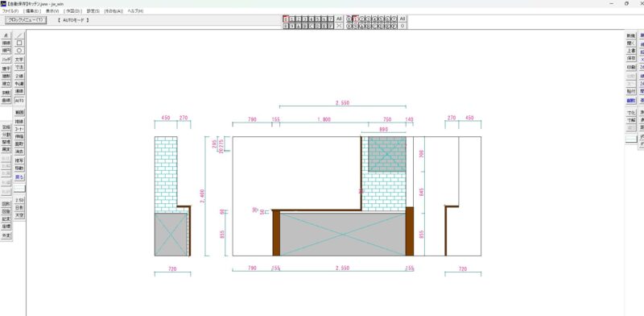Viewport: 644px width, 316px height.
Task: Open the 2.5D view button
Action: click(x=19, y=201)
